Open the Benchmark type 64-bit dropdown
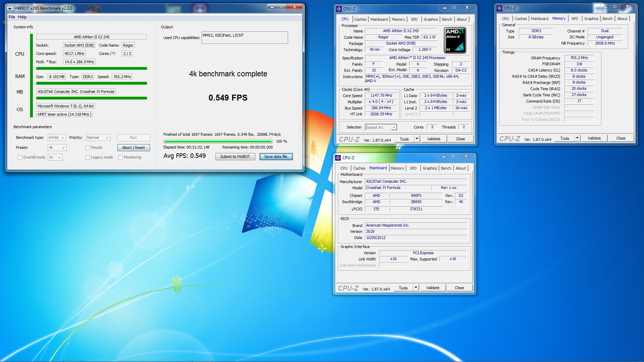644x362 pixels. tap(57, 137)
